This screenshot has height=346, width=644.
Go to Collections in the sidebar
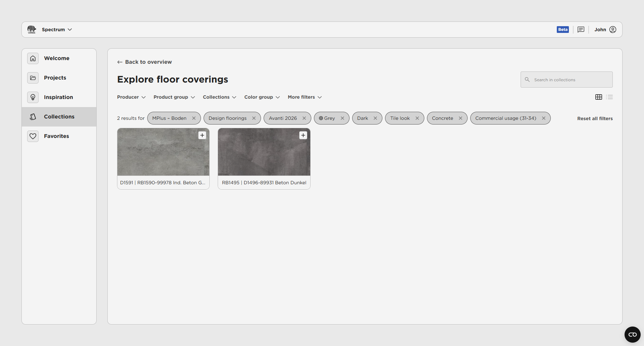pos(59,117)
